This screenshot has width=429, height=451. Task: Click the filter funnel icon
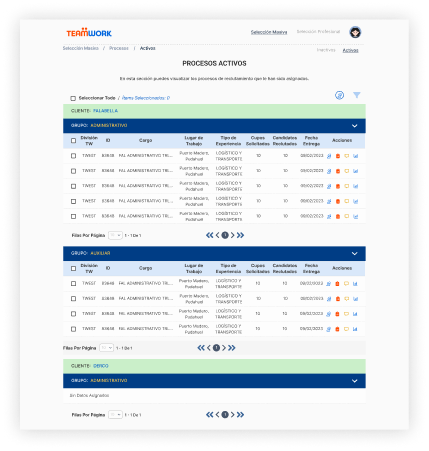click(356, 95)
